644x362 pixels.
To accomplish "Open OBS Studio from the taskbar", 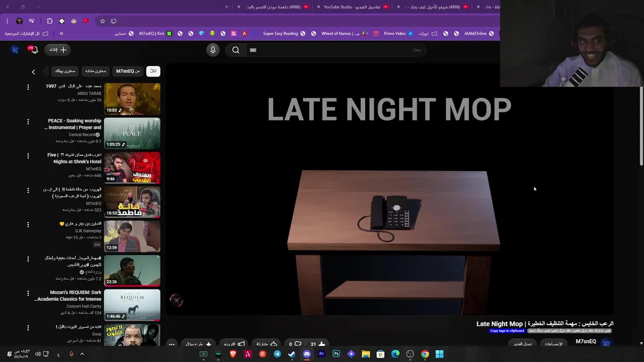I will click(x=410, y=354).
